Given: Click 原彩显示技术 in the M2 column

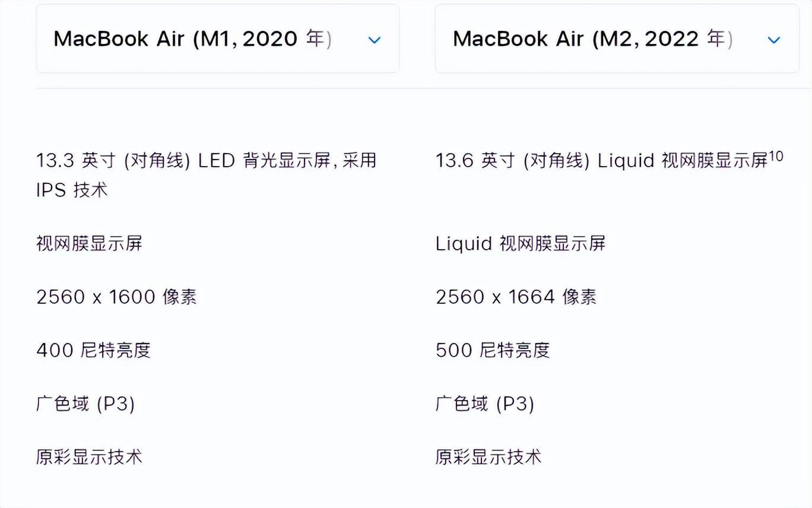Looking at the screenshot, I should tap(489, 457).
